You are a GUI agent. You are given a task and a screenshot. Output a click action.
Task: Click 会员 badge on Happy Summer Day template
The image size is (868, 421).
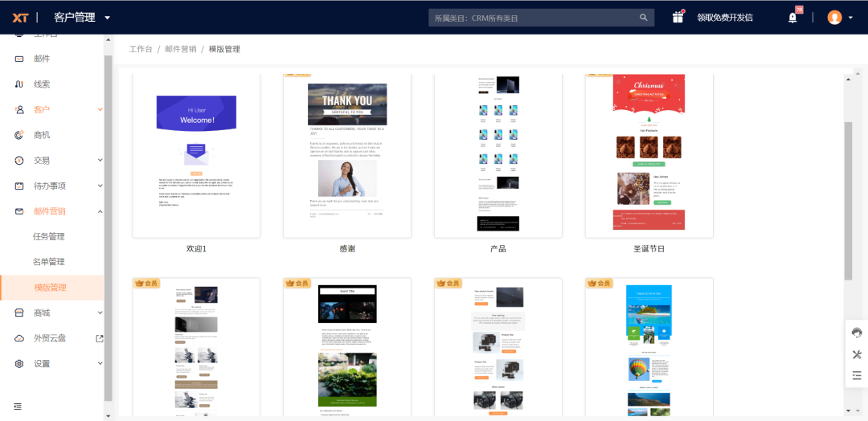click(599, 284)
